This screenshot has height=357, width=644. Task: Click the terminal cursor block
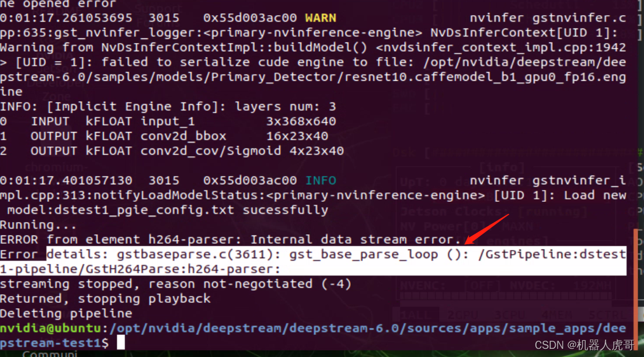click(x=121, y=342)
